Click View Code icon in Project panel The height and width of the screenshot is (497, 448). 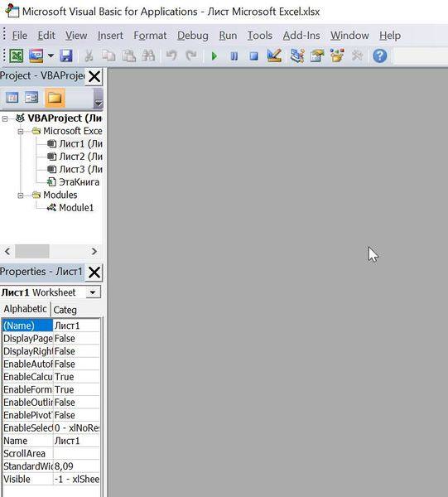point(12,98)
